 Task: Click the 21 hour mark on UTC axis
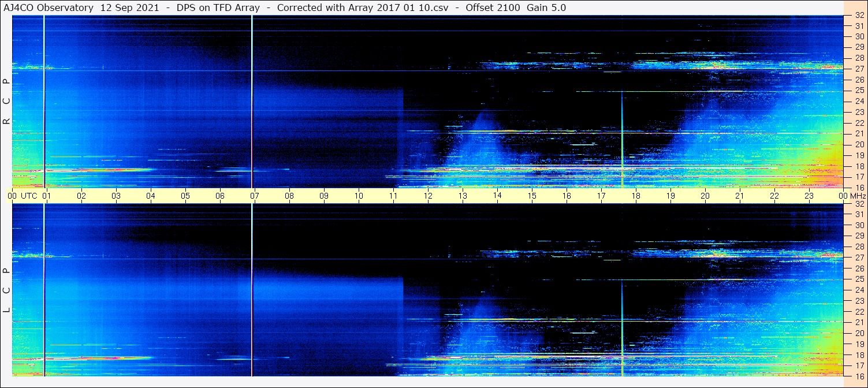point(740,196)
